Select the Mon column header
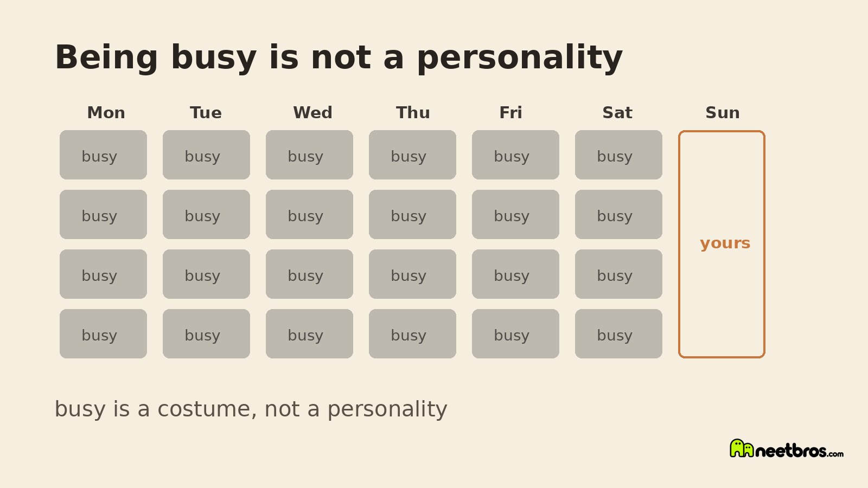 click(x=106, y=112)
